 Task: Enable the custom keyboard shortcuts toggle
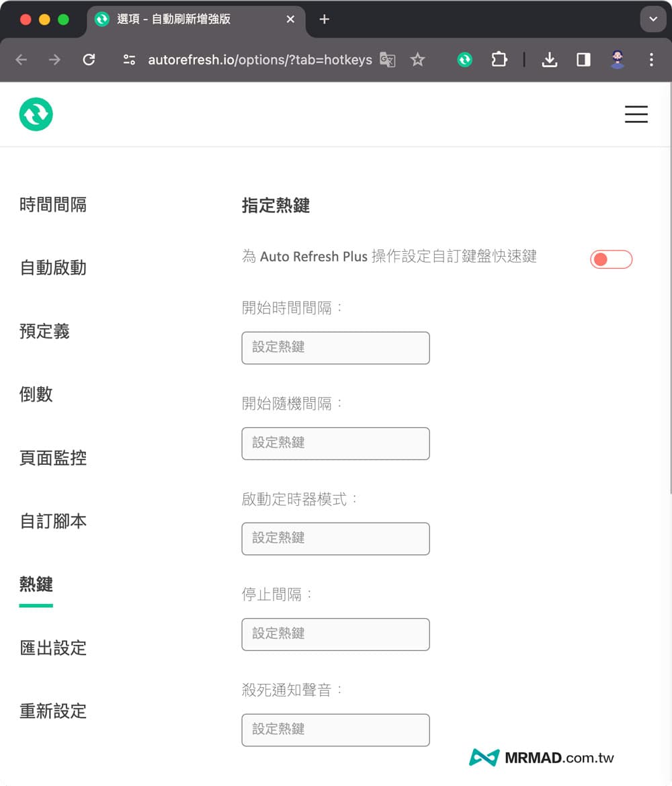click(611, 259)
